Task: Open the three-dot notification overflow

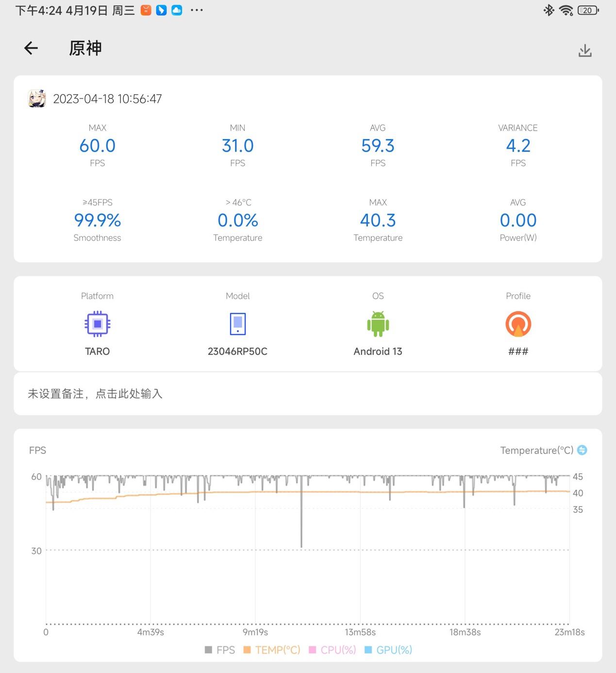Action: coord(197,10)
